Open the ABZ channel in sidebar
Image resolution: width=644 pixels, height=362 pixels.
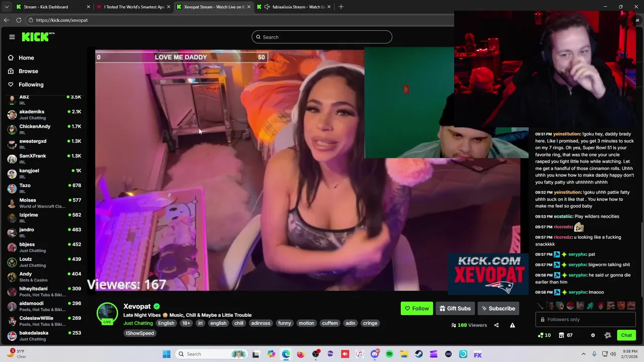pyautogui.click(x=44, y=100)
